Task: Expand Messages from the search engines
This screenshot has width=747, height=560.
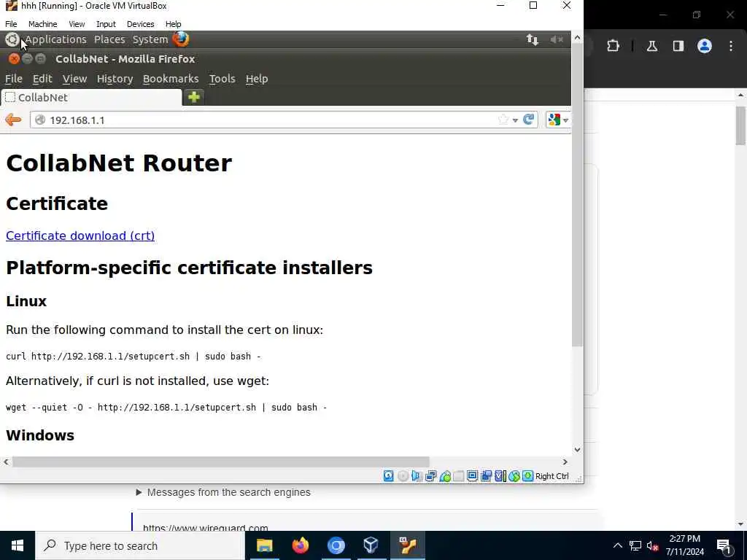Action: click(223, 492)
